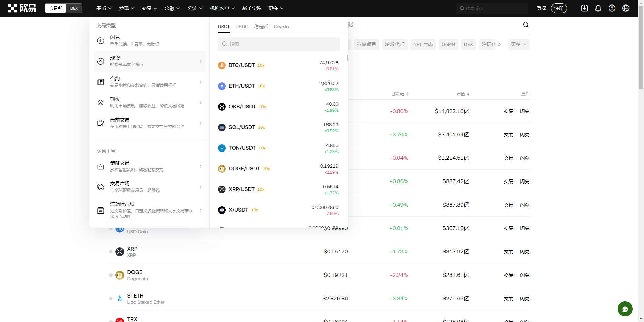Click the TON coin icon
The width and height of the screenshot is (644, 322).
222,148
